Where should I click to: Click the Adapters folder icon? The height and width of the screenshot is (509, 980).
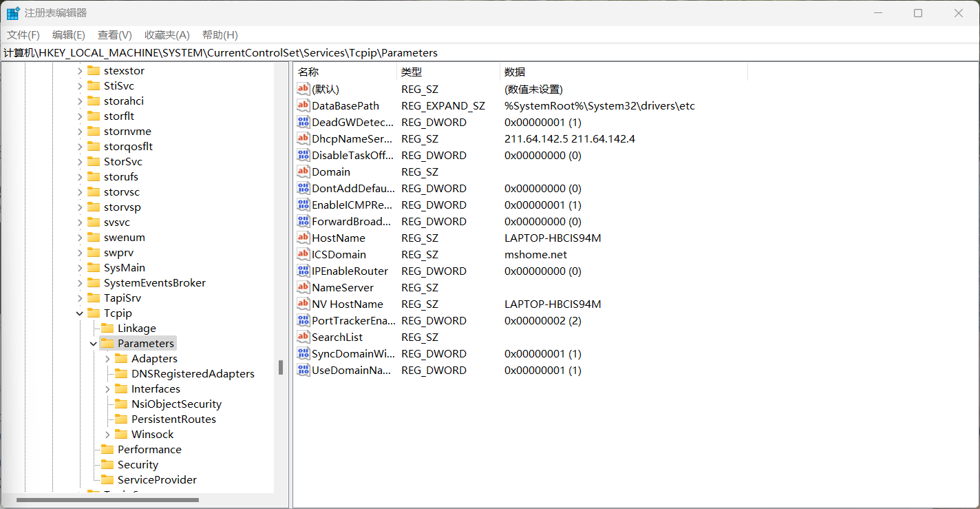[x=121, y=358]
